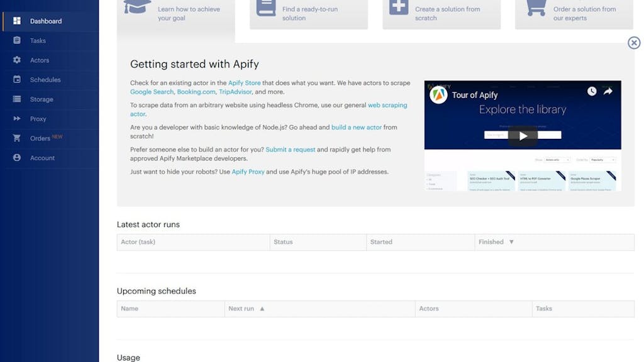Close the Getting started panel
The width and height of the screenshot is (644, 362).
634,43
